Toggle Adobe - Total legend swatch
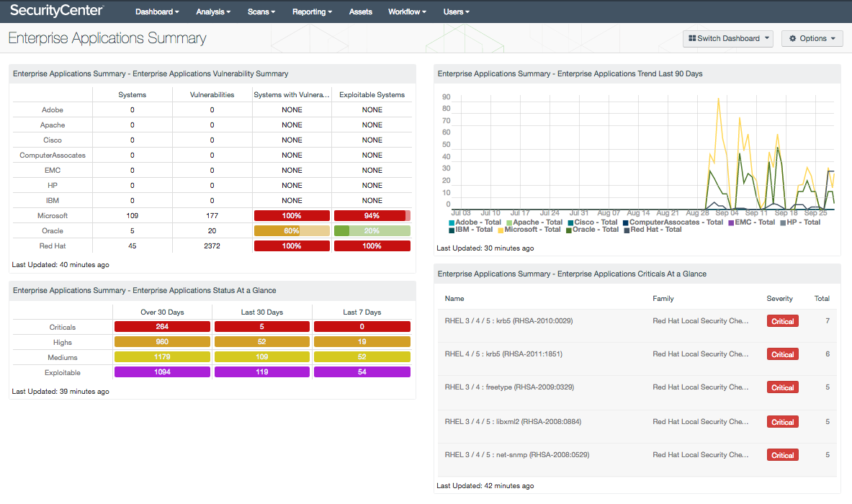This screenshot has height=504, width=852. (452, 222)
